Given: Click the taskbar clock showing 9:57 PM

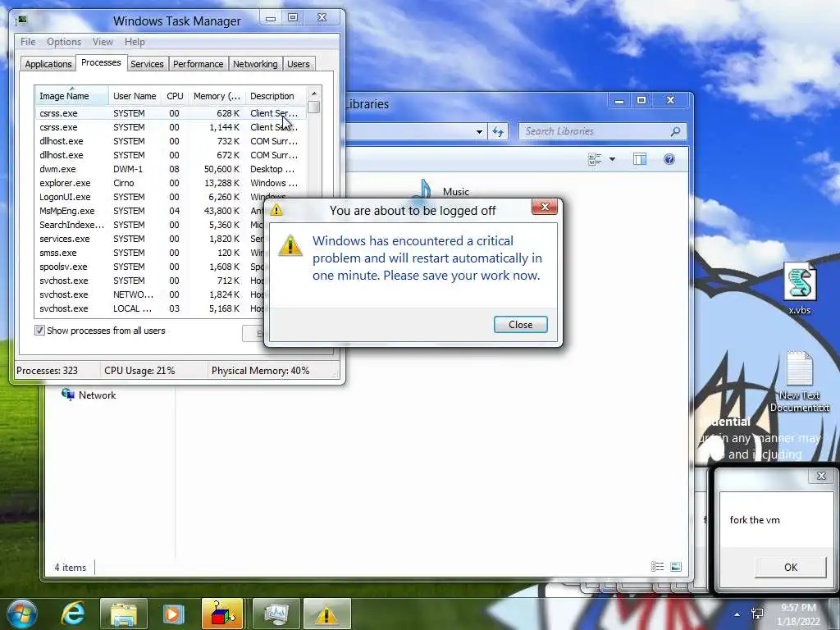Looking at the screenshot, I should (x=798, y=614).
